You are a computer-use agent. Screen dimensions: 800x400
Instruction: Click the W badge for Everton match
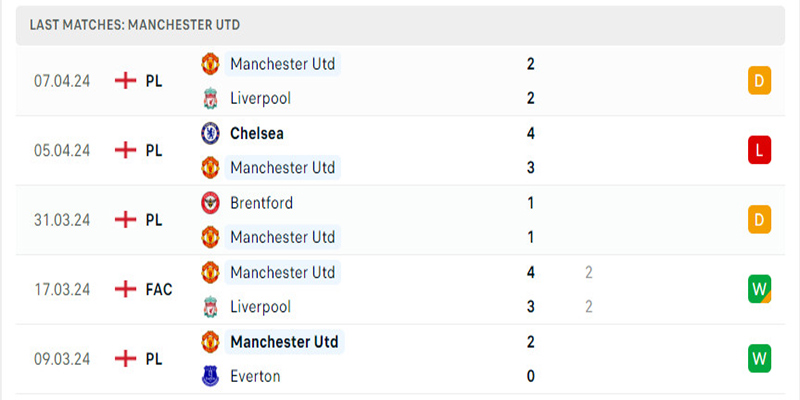pyautogui.click(x=759, y=359)
